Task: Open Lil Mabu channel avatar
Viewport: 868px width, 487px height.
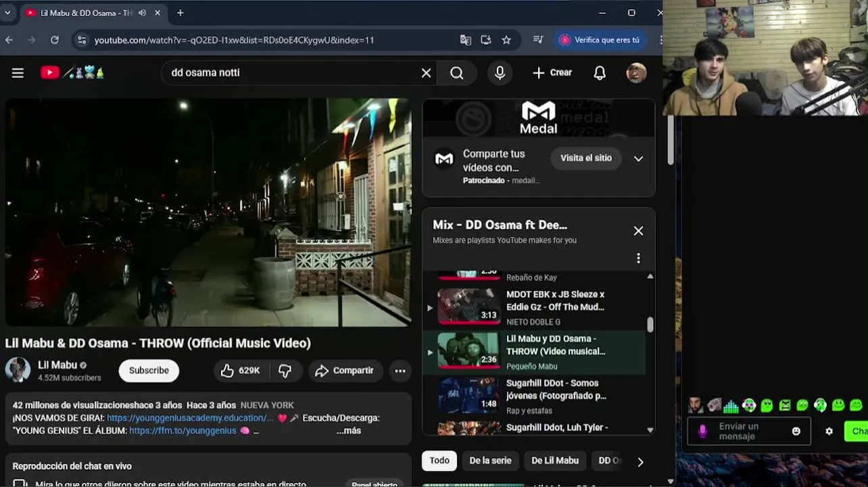Action: 18,370
